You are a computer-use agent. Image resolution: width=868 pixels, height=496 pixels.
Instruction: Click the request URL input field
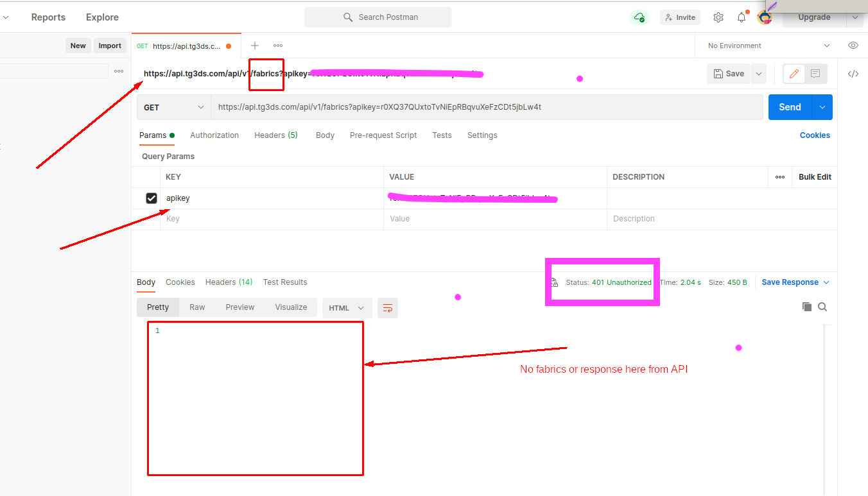(x=487, y=107)
